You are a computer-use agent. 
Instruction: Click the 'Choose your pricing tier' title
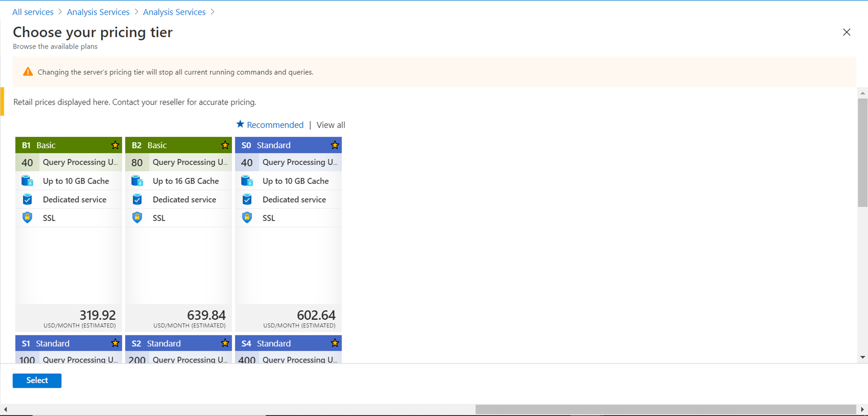coord(93,33)
